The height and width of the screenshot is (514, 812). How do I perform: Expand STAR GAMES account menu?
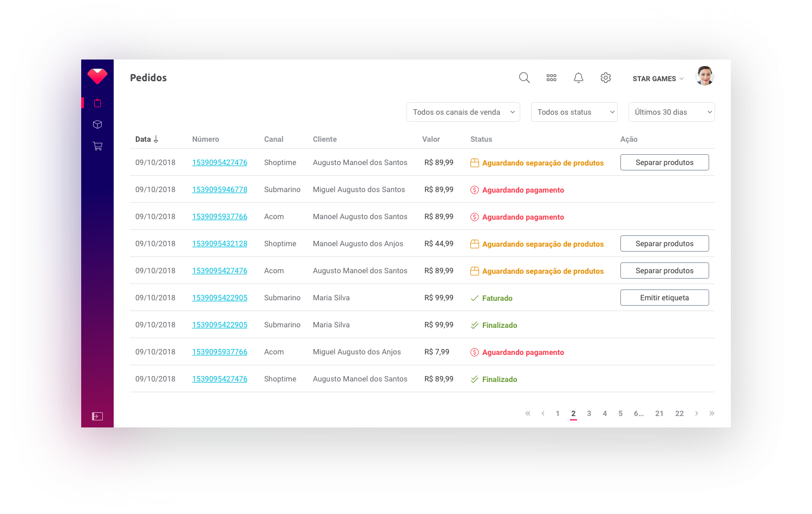point(658,79)
